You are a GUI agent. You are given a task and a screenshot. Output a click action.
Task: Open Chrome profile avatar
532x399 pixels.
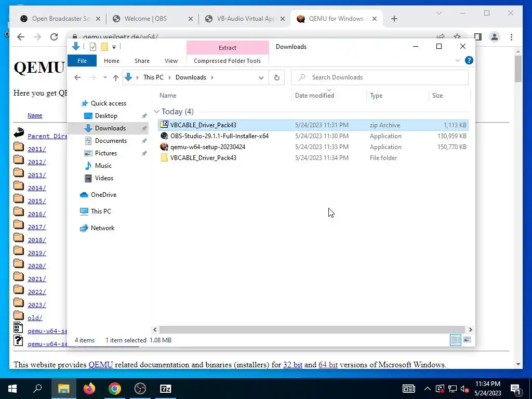[495, 37]
